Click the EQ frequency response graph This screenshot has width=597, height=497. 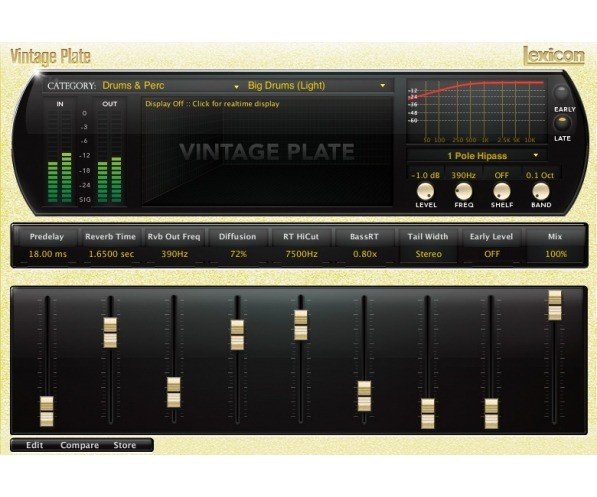477,111
